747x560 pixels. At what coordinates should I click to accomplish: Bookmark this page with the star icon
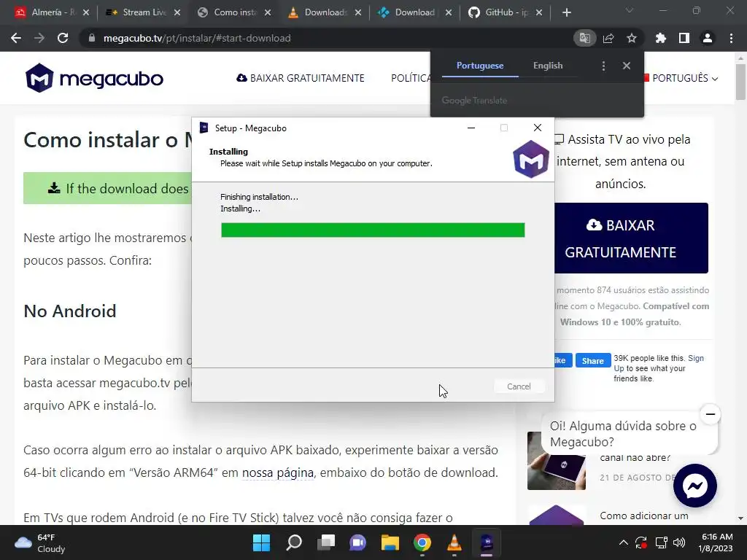click(632, 38)
